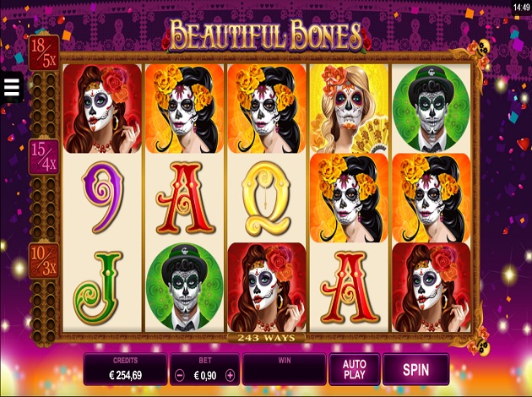Open the AUTO PLAY options
Image resolution: width=532 pixels, height=397 pixels.
354,369
